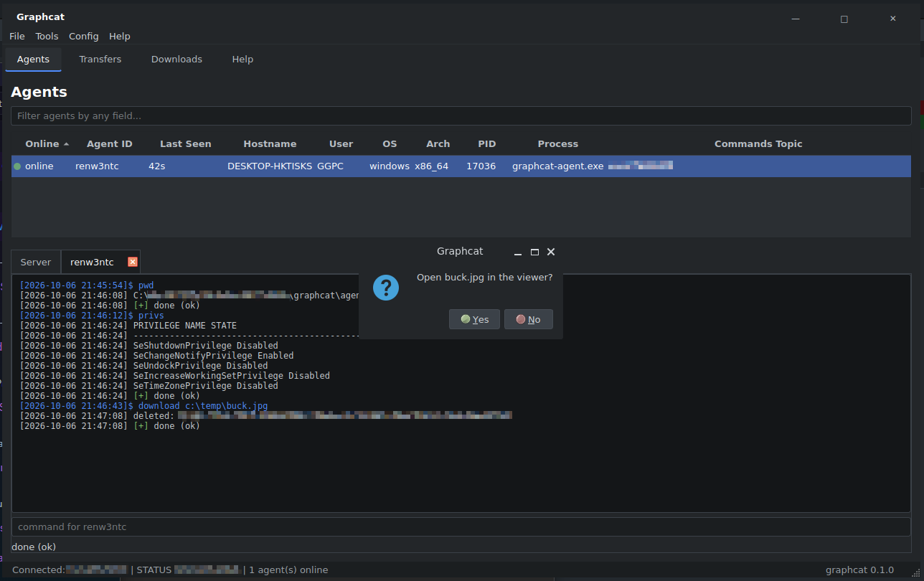Switch to the Transfers tab
The width and height of the screenshot is (924, 581).
pos(100,60)
